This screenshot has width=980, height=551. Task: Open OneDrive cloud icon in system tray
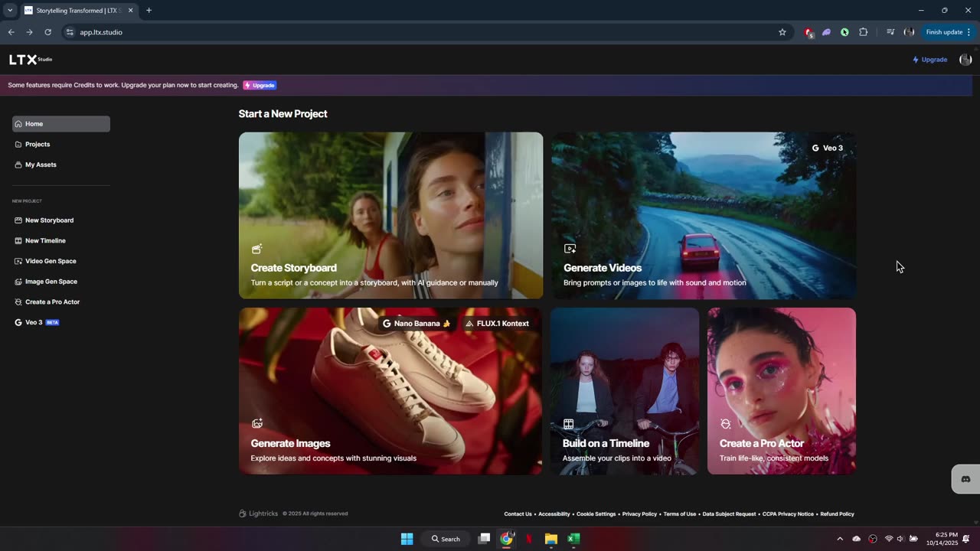[856, 539]
